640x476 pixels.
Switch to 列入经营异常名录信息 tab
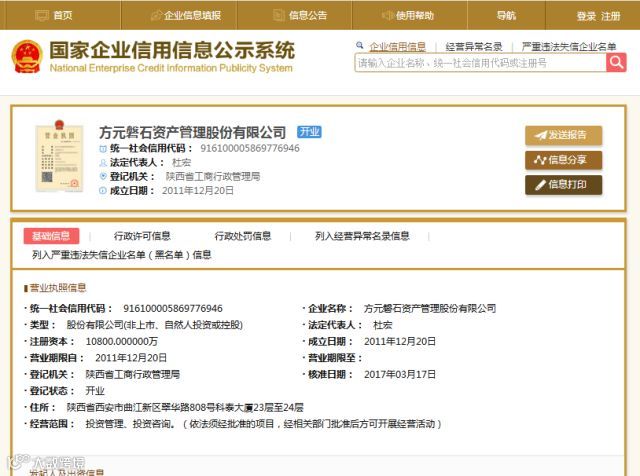click(362, 236)
